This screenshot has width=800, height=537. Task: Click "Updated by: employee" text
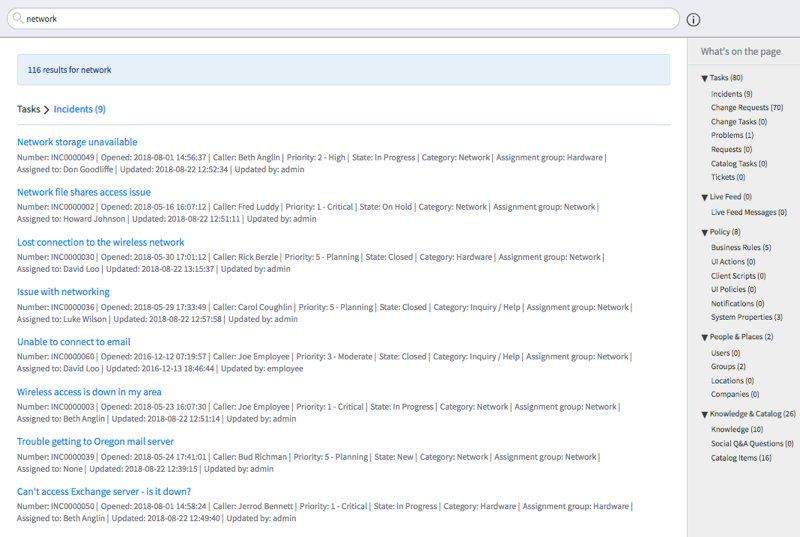[262, 369]
